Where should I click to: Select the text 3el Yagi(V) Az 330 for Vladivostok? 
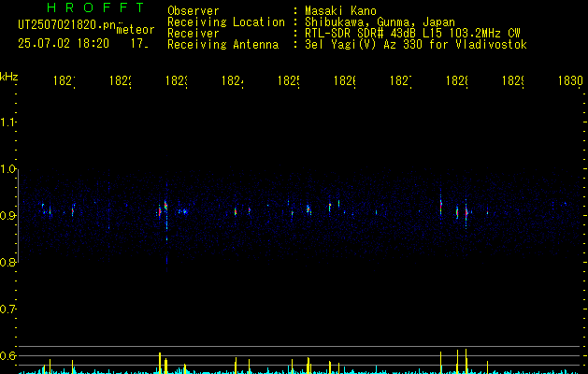pyautogui.click(x=416, y=45)
